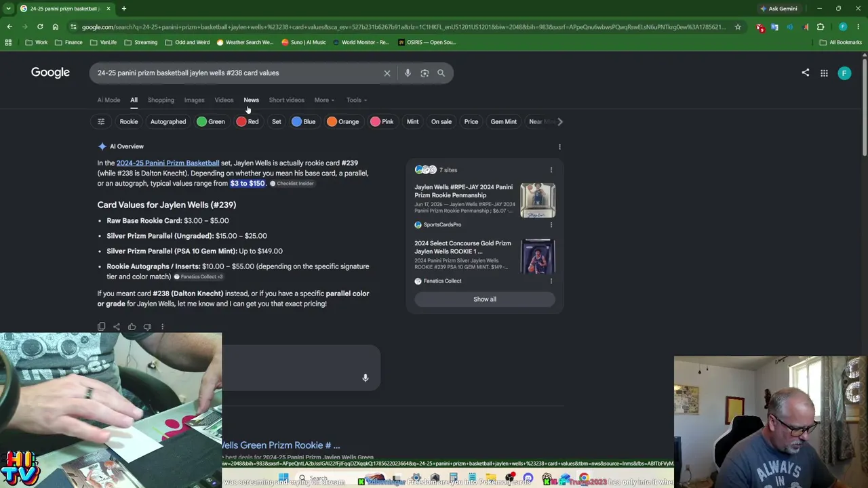The width and height of the screenshot is (868, 488).
Task: Open the All Bookmarks folder
Action: pos(841,42)
